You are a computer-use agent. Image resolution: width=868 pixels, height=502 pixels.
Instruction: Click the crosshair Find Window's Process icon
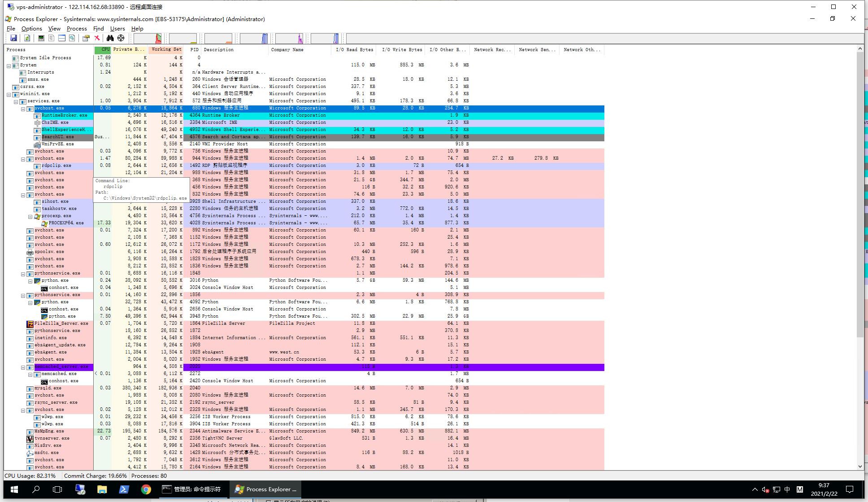(121, 38)
